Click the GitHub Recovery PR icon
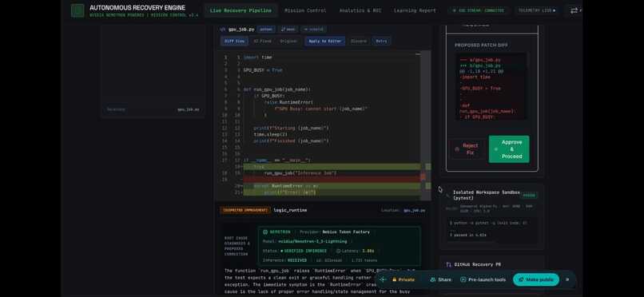Screen dimensions: 644x297 [449, 264]
